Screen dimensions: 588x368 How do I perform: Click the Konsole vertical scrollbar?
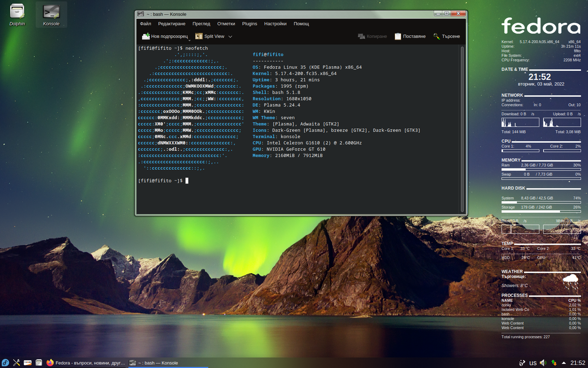coord(463,128)
